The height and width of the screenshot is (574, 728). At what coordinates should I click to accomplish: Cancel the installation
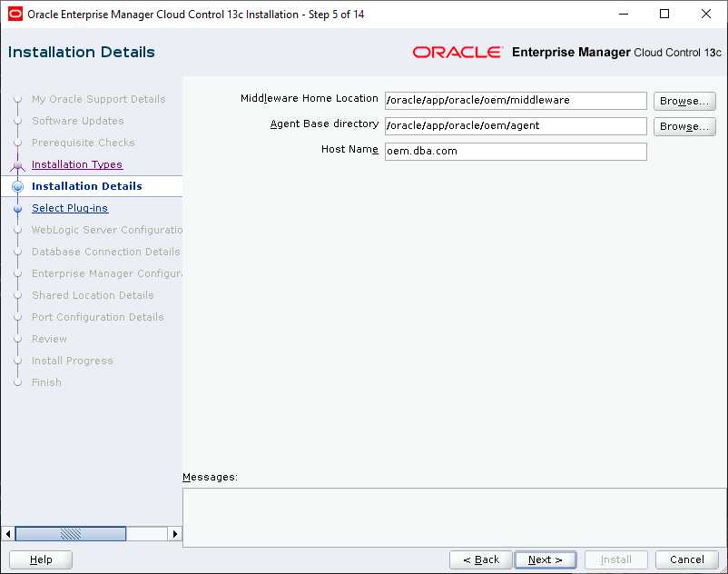(x=686, y=559)
